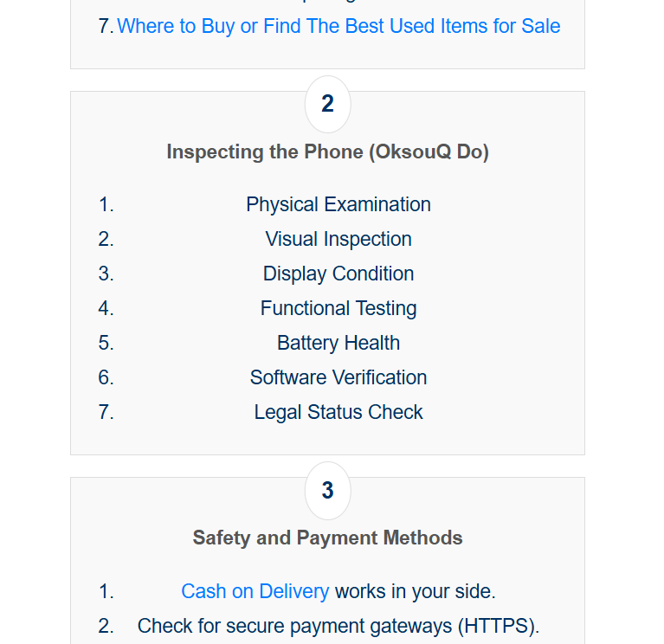Click the circled step number 2 badge
664x644 pixels.
[x=327, y=104]
